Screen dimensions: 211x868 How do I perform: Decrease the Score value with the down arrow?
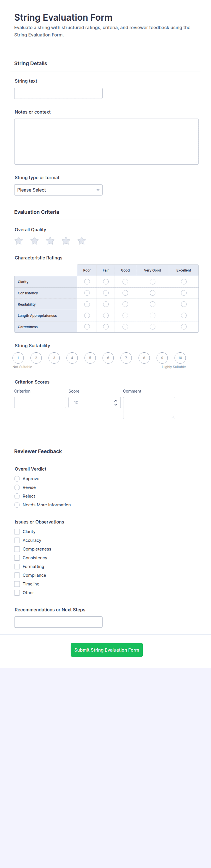[x=116, y=404]
